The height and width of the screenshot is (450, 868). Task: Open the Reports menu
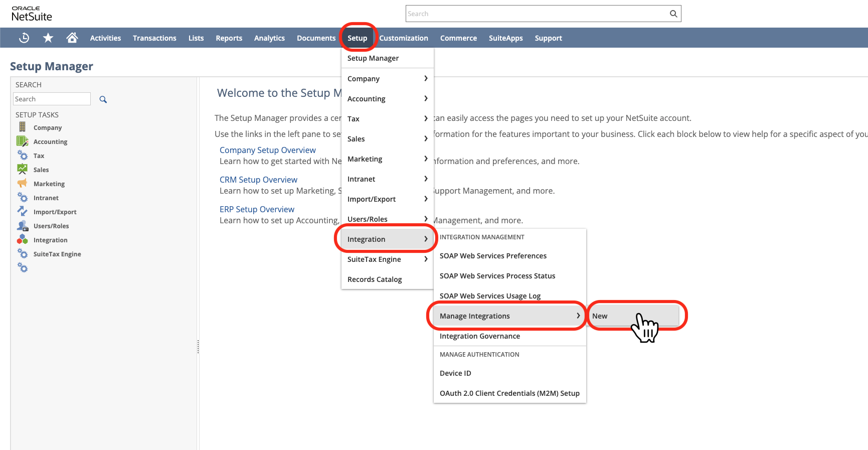point(229,38)
